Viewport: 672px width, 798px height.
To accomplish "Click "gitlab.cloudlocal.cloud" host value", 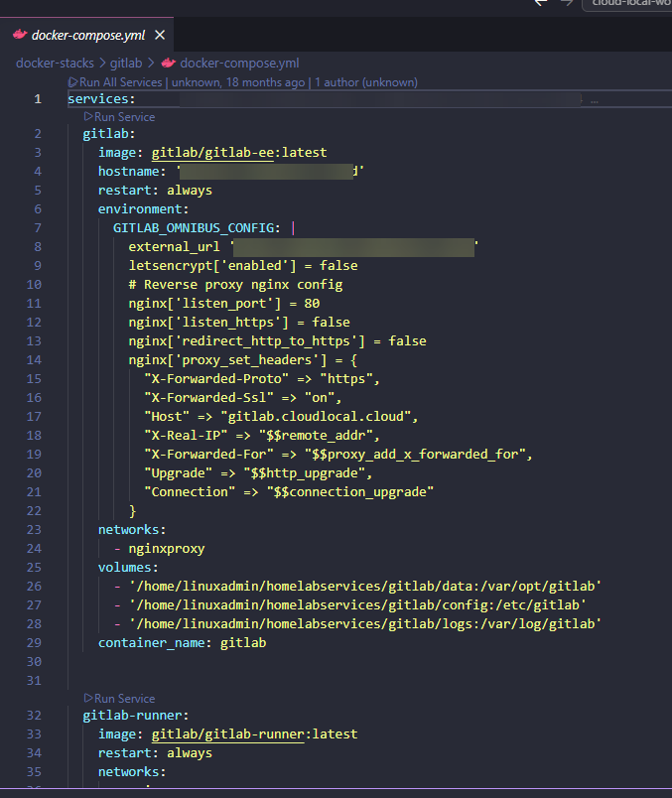I will [x=315, y=416].
